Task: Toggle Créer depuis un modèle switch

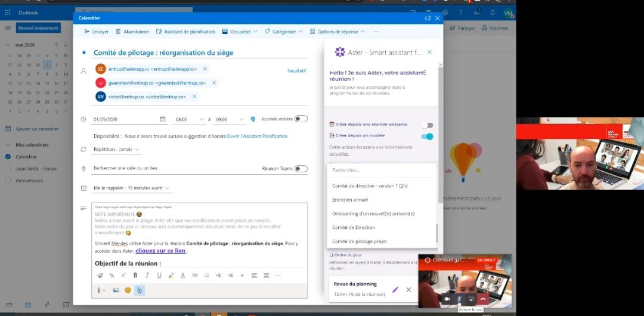Action: tap(427, 137)
